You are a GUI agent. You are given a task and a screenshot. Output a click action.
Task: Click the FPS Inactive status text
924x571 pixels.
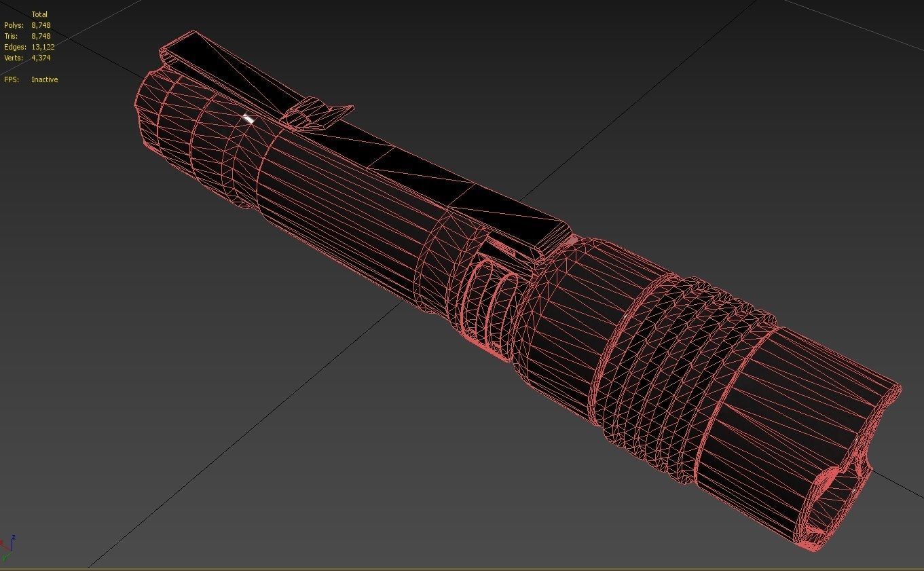click(44, 79)
